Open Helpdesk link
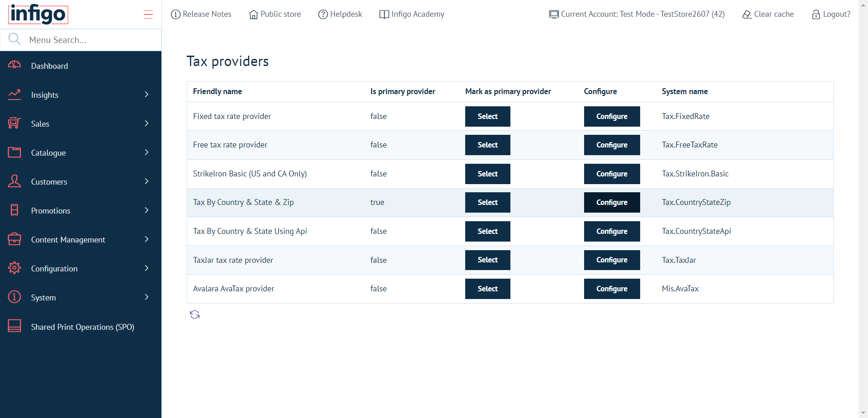Viewport: 868px width, 418px height. click(x=340, y=14)
